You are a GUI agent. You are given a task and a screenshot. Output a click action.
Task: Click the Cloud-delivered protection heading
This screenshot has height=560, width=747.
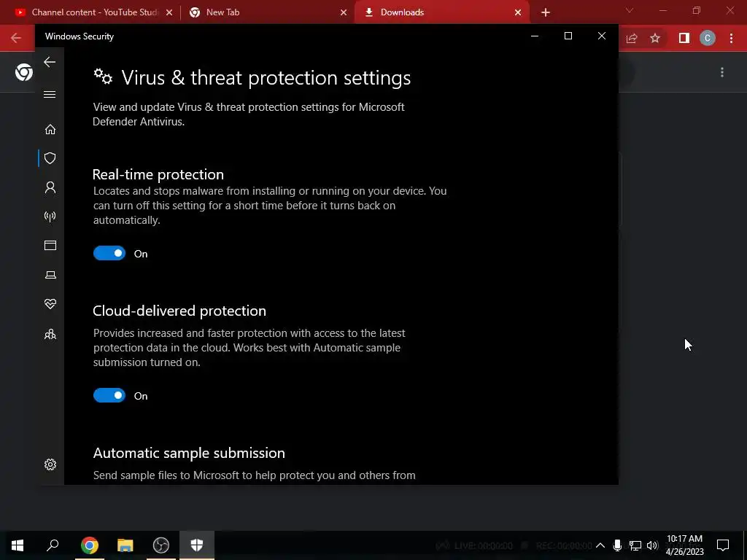tap(179, 311)
